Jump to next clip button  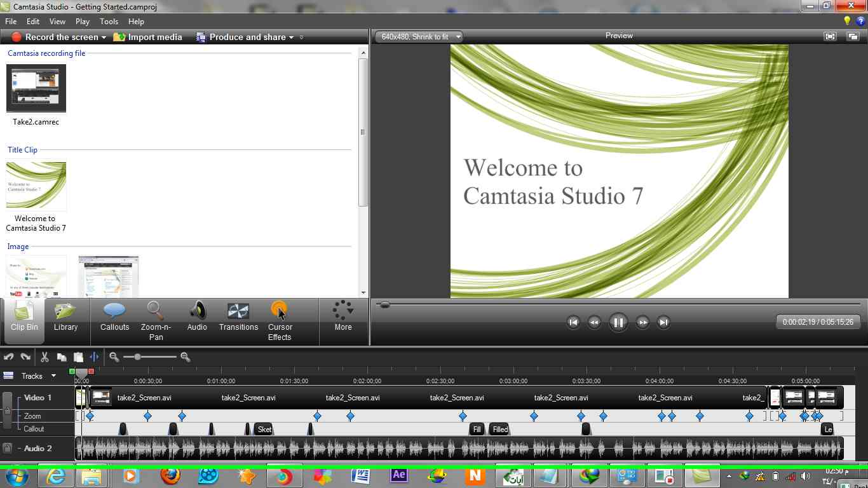tap(663, 322)
